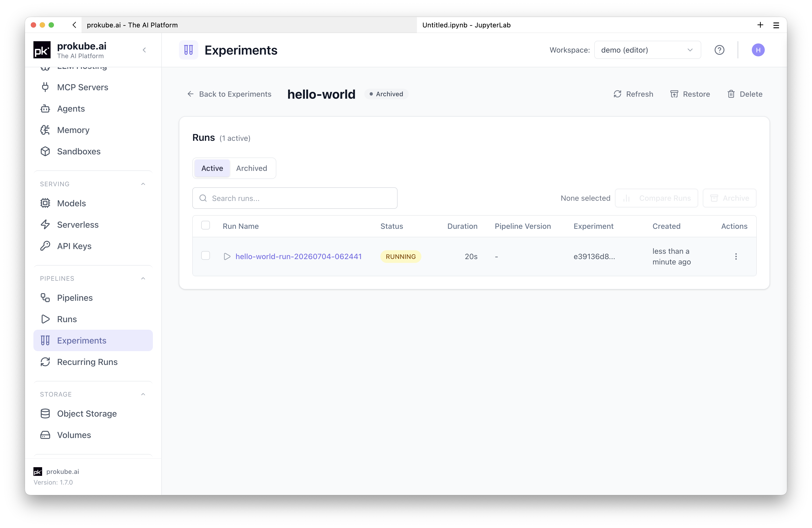Navigate to Serverless

(93, 225)
